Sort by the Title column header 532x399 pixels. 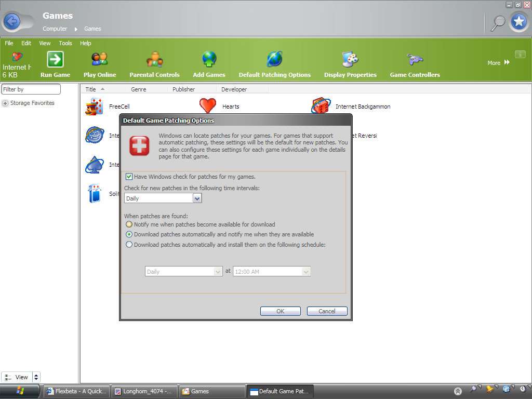pos(90,89)
